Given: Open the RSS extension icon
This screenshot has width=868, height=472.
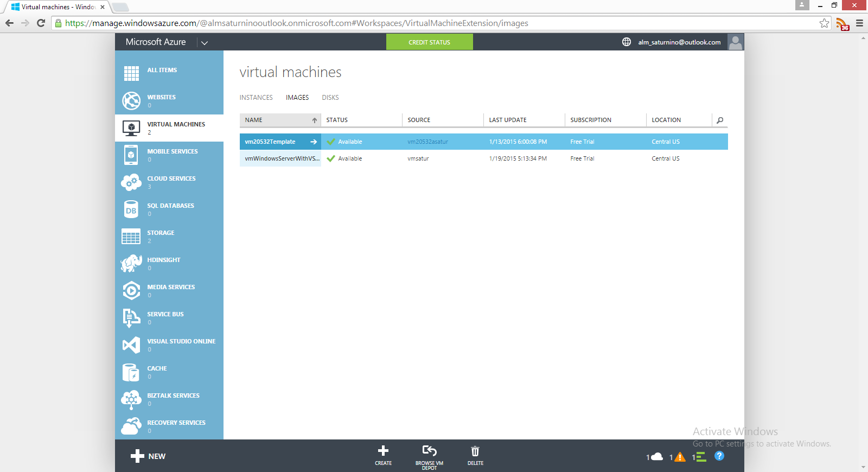Looking at the screenshot, I should [843, 24].
